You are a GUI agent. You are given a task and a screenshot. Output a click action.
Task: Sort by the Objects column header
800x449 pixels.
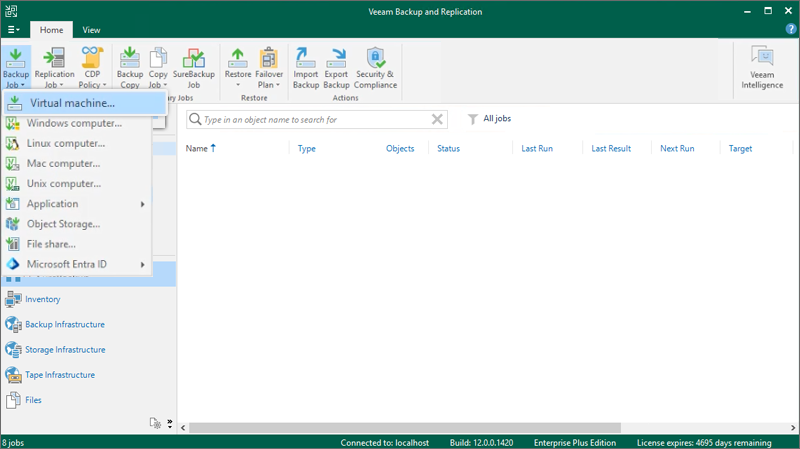(x=400, y=148)
